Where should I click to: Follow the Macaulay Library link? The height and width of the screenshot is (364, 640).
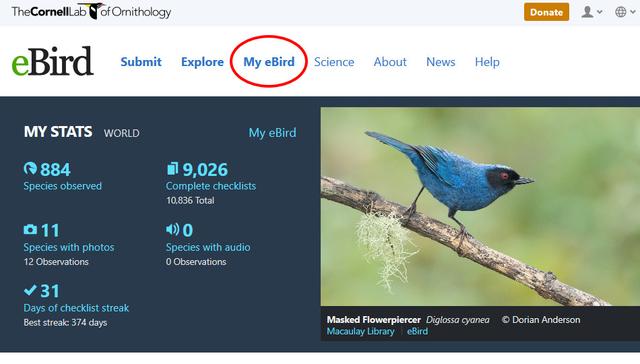coord(361,331)
